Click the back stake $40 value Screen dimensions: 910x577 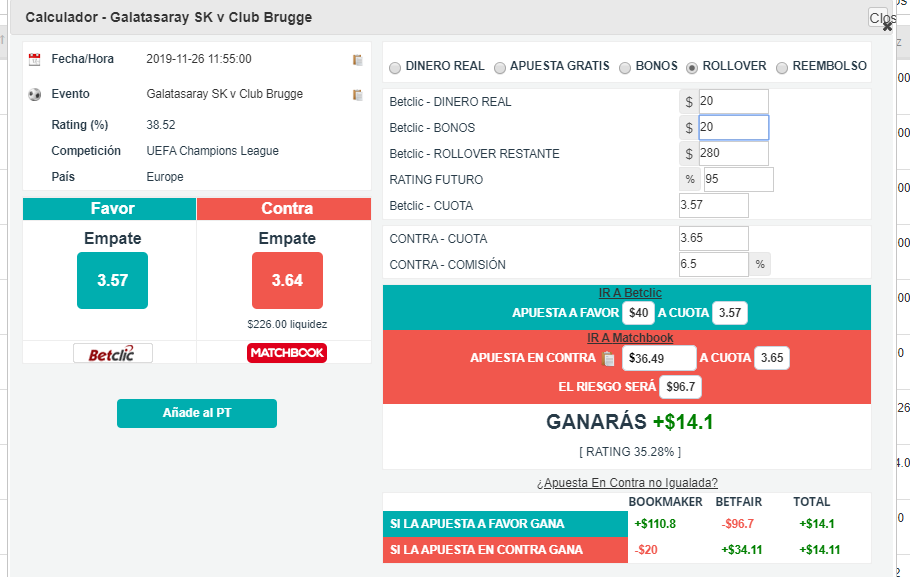(x=638, y=313)
